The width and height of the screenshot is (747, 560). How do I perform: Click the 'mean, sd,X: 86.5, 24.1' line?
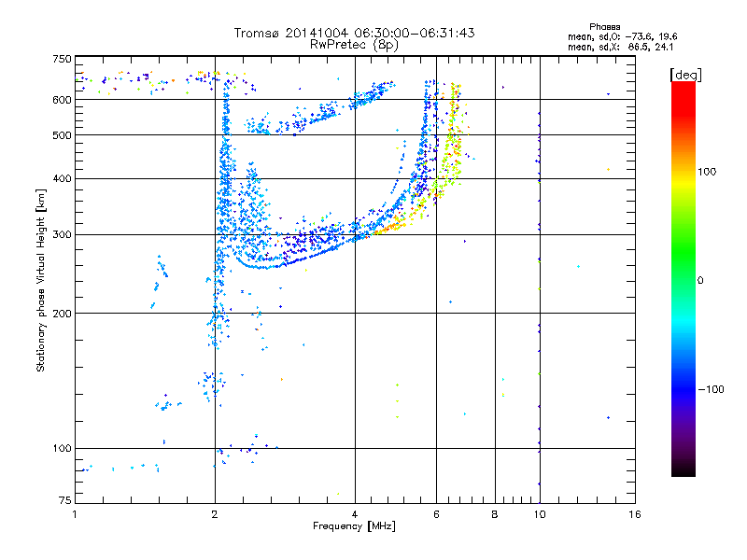tap(620, 48)
